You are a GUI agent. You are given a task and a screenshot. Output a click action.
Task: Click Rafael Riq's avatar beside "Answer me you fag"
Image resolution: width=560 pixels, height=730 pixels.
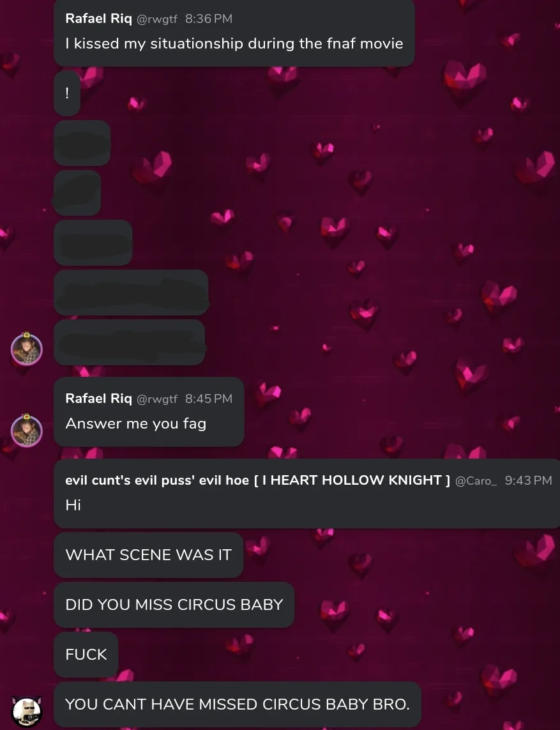tap(27, 430)
